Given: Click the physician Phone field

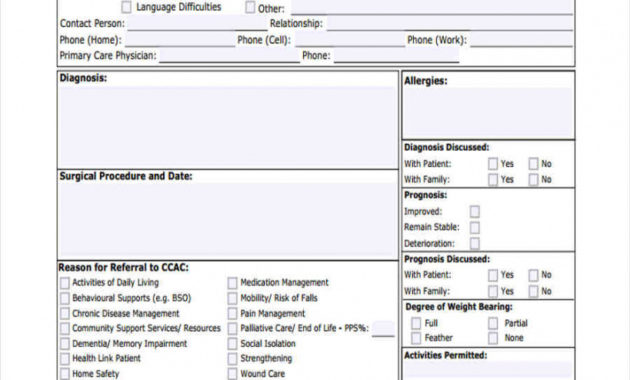Looking at the screenshot, I should [396, 56].
